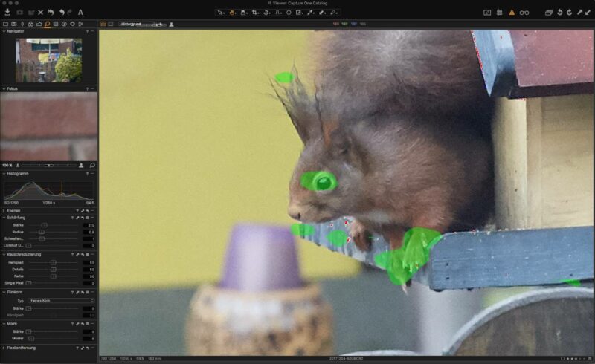The width and height of the screenshot is (595, 364).
Task: Click the Schärfung panel help question mark
Action: point(72,218)
